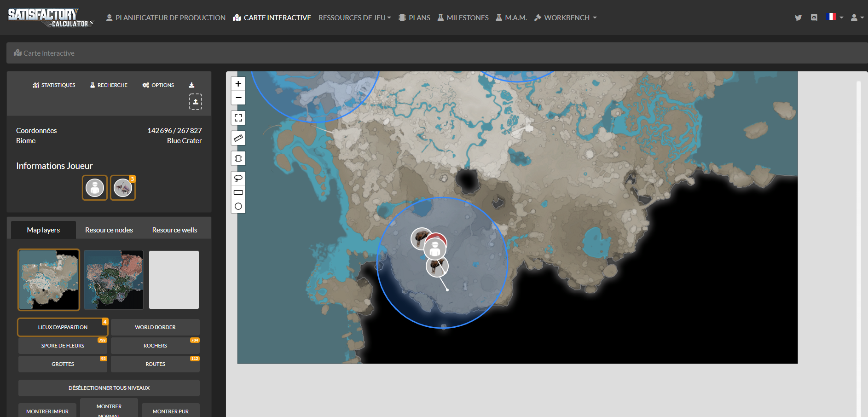This screenshot has width=868, height=417.
Task: Toggle Montrer Normal filter
Action: [109, 409]
